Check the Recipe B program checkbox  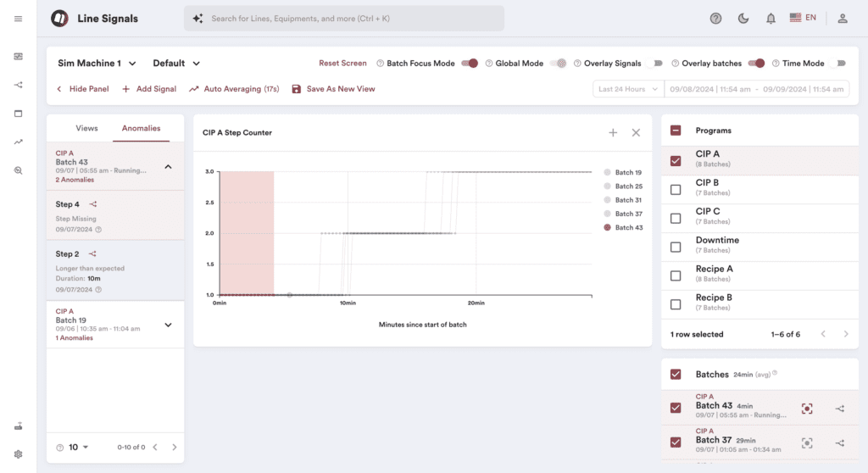pyautogui.click(x=676, y=304)
